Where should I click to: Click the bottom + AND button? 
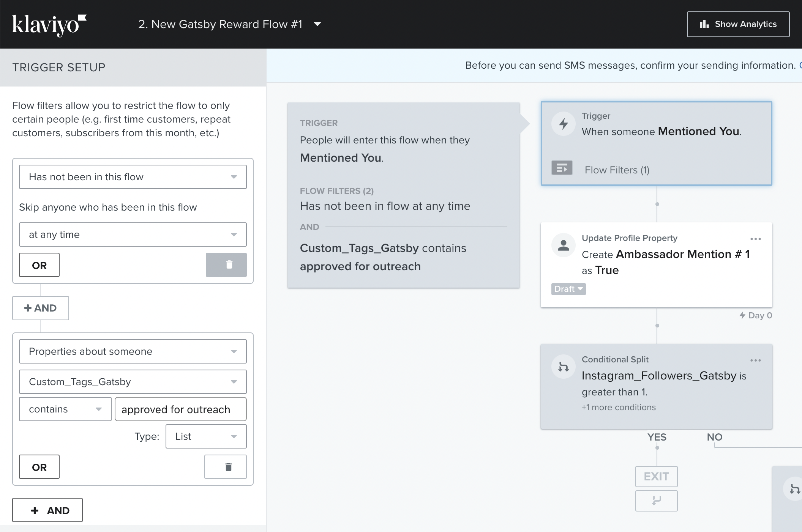click(x=47, y=510)
